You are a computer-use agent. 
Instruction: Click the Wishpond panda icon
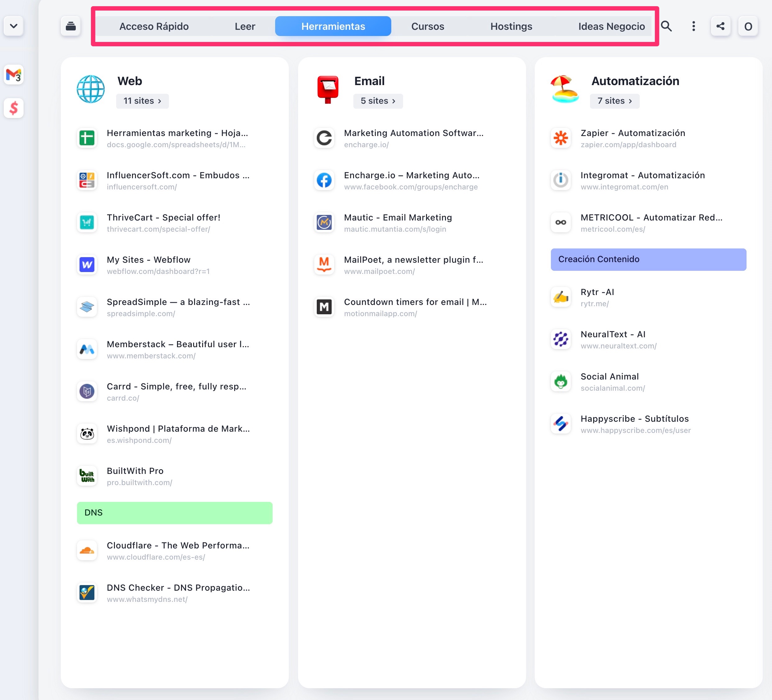coord(87,434)
